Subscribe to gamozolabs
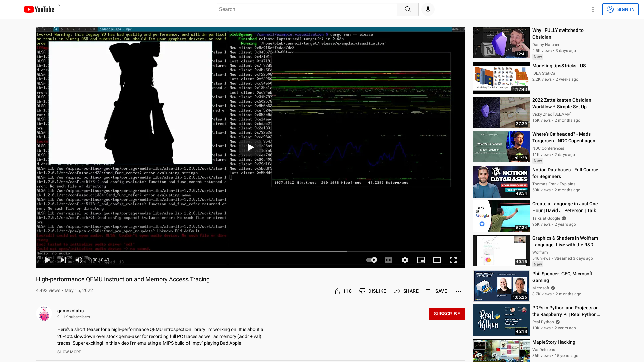Image resolution: width=644 pixels, height=362 pixels. (x=447, y=314)
